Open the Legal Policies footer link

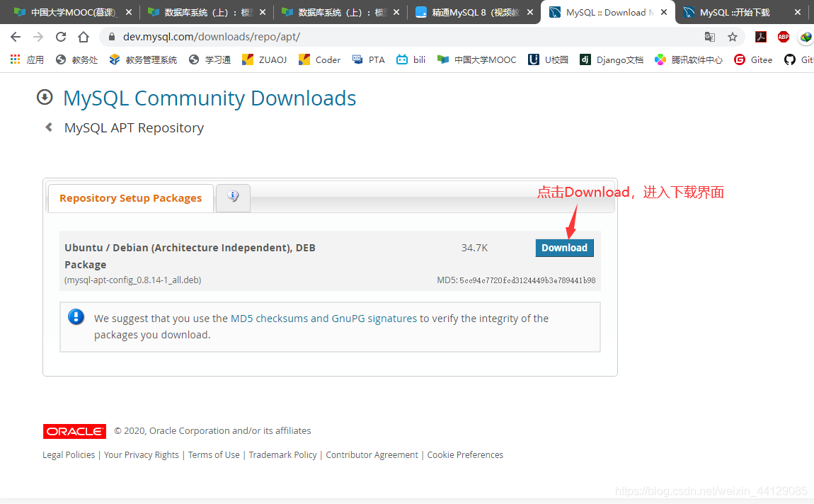[69, 454]
